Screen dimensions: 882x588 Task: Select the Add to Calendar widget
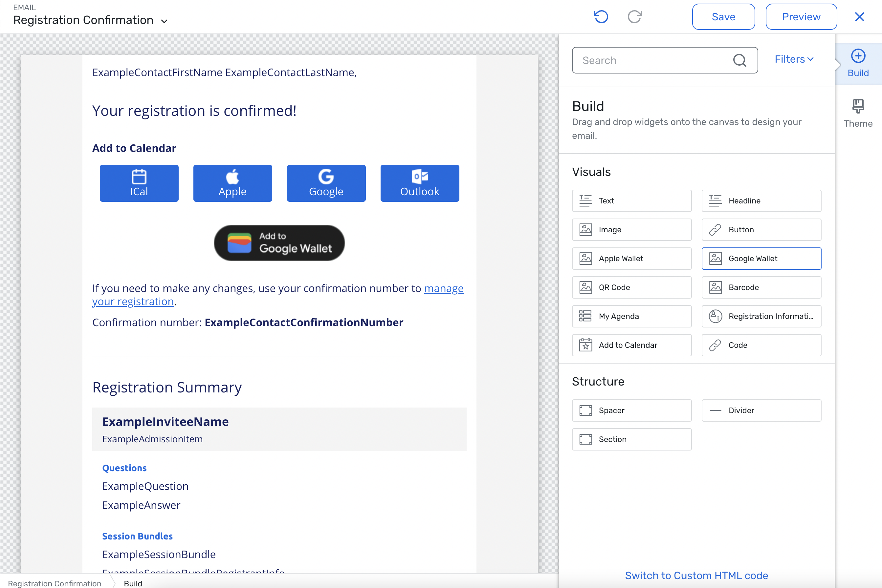click(x=632, y=345)
